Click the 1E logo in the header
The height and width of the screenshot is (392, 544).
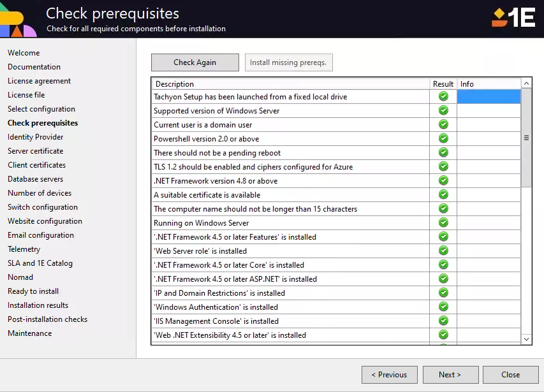[x=513, y=17]
